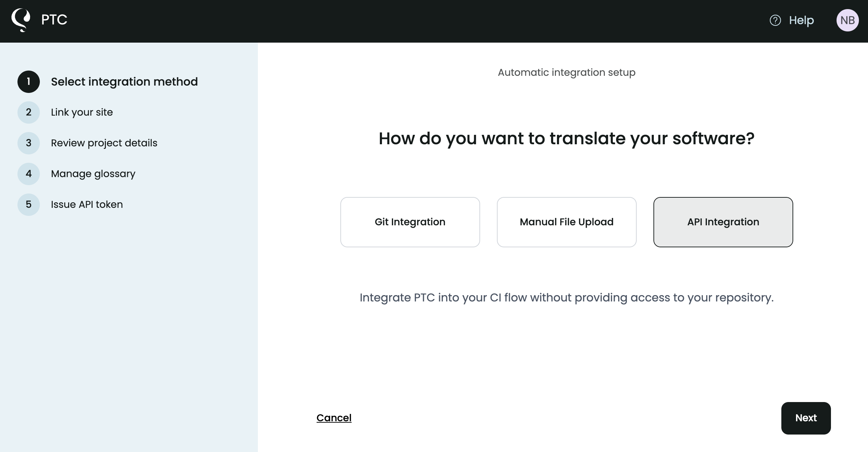Viewport: 868px width, 452px height.
Task: Click step 2 number circle
Action: click(29, 112)
